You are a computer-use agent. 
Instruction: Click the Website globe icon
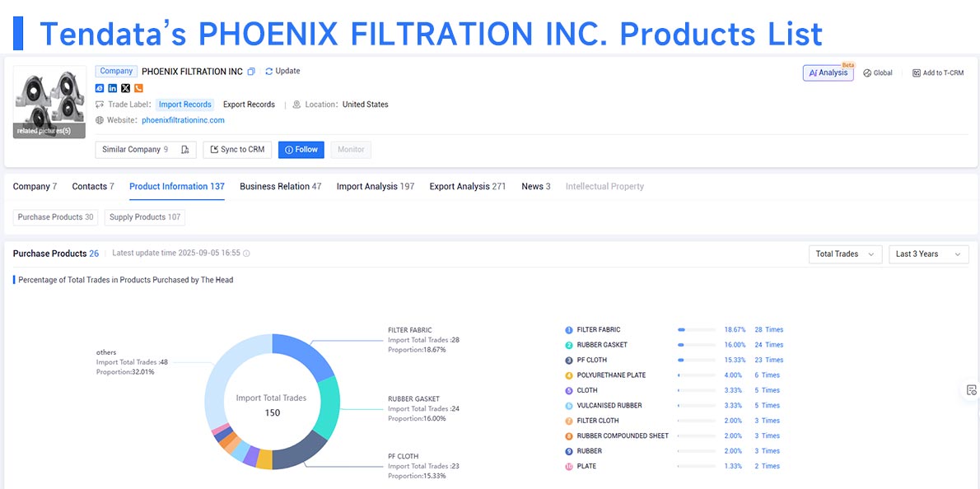coord(100,120)
